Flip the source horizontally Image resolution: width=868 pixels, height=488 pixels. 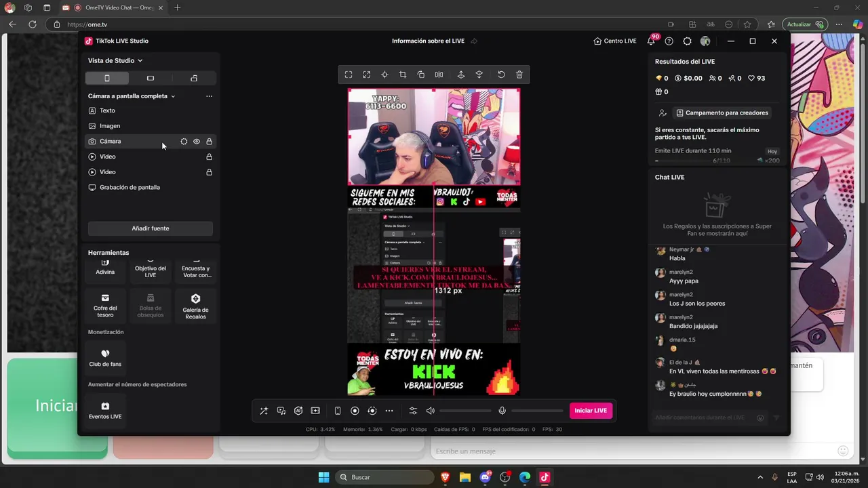[x=439, y=75]
